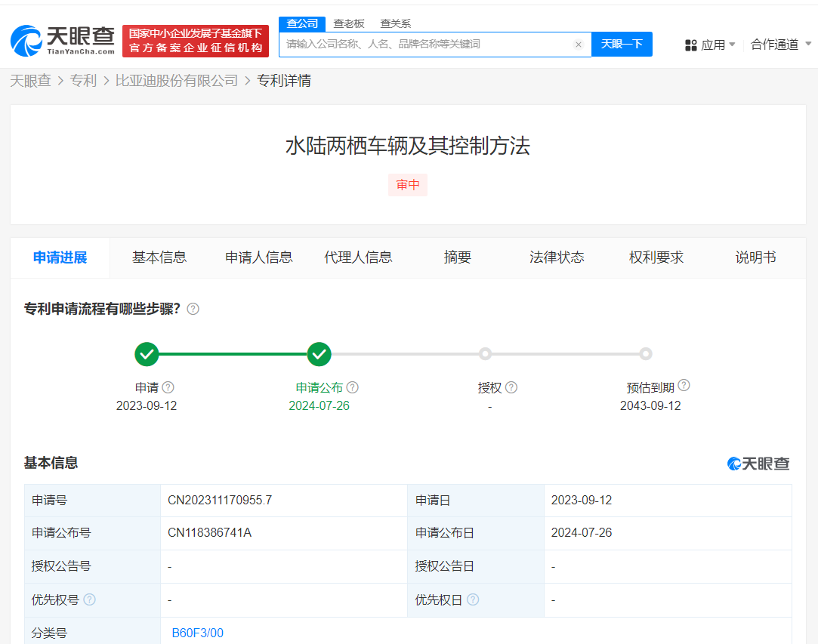818x644 pixels.
Task: Click green checkmark on the 申请公布 step
Action: 319,353
